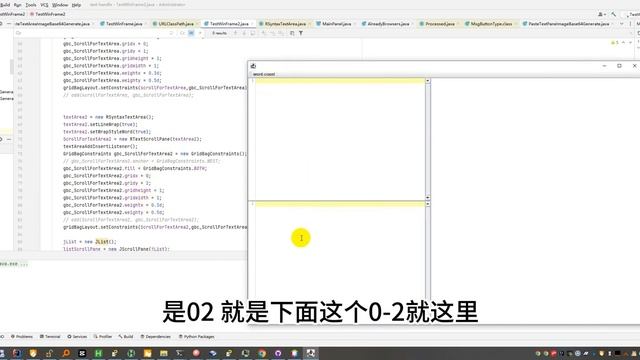Click the lower text area scrollbar up arrow
Image resolution: width=640 pixels, height=360 pixels.
pyautogui.click(x=427, y=204)
